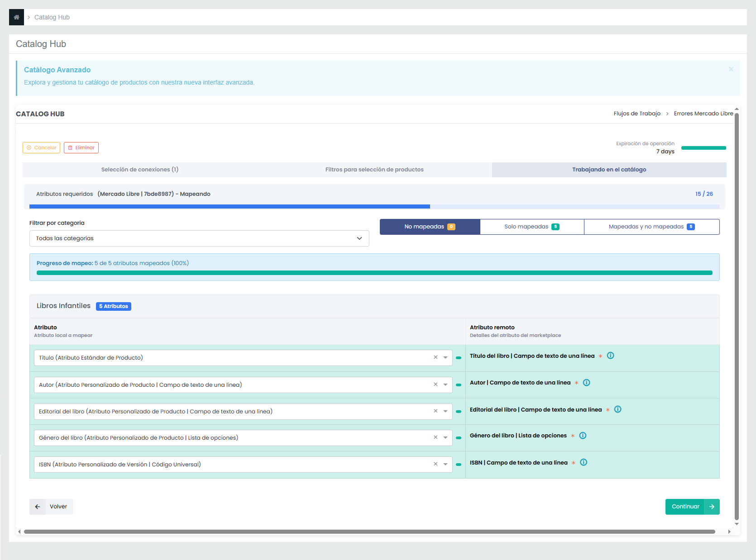Open info icon for ISBN attribute
This screenshot has width=756, height=560.
(584, 462)
